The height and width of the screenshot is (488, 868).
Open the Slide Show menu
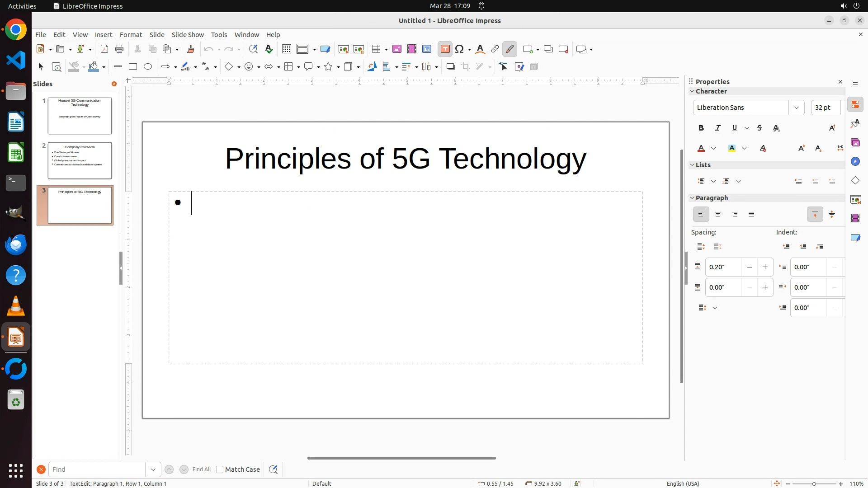tap(188, 35)
